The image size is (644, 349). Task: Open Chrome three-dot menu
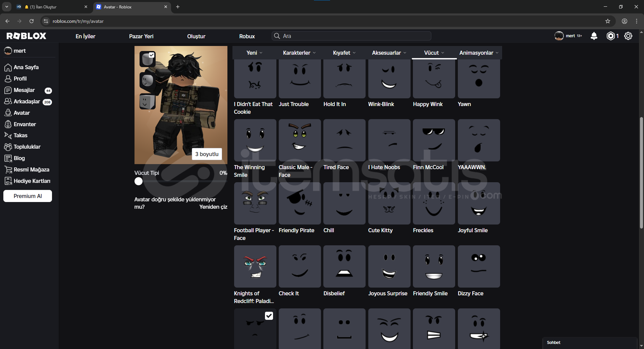click(x=637, y=21)
